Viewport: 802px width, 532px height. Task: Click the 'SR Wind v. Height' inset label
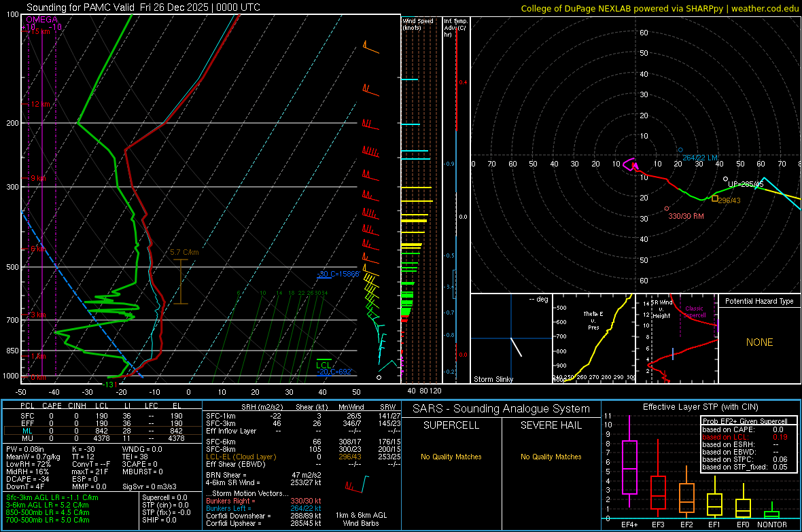click(662, 309)
